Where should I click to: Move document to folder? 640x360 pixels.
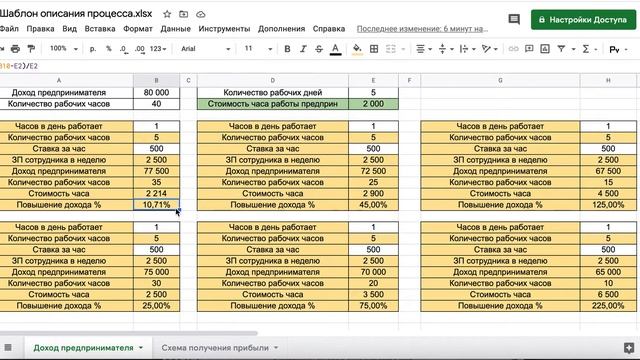(184, 14)
